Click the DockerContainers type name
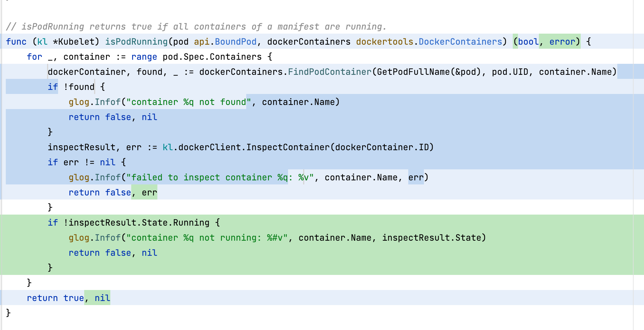The image size is (644, 330). [460, 42]
